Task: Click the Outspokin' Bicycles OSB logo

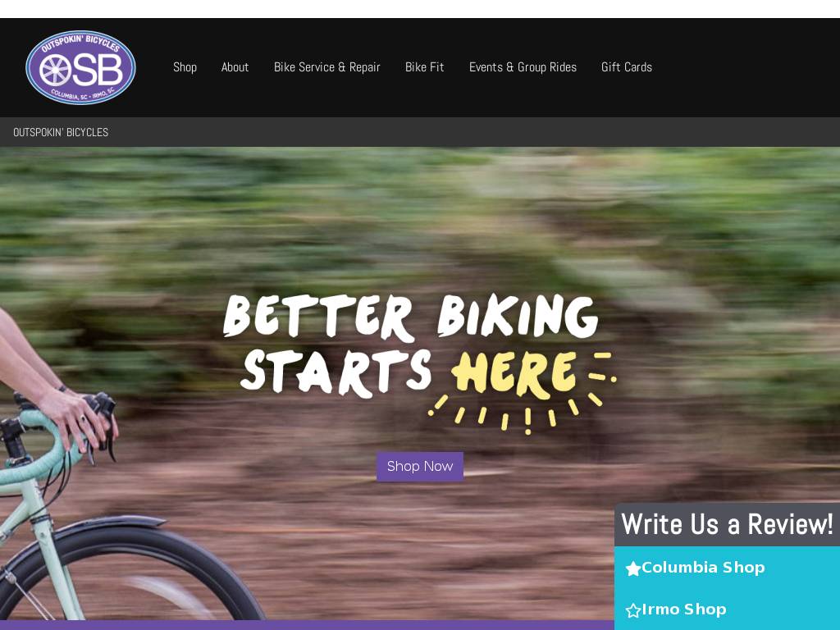Action: [80, 67]
